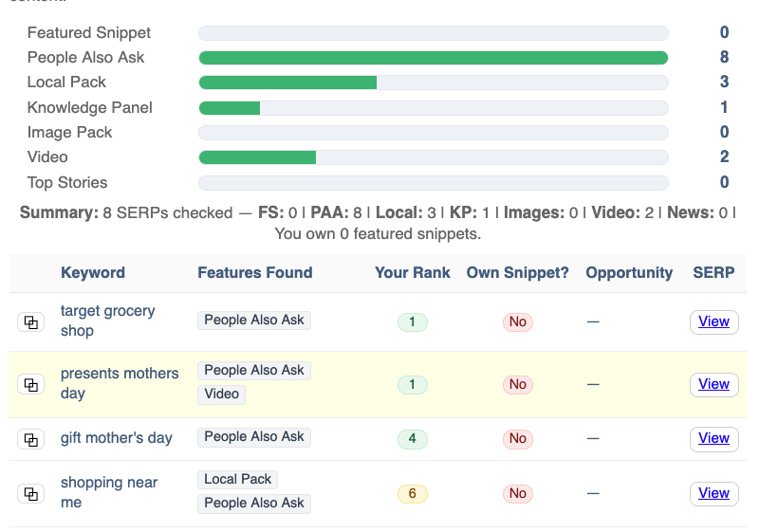Click copy icon beside presents mothers day
This screenshot has width=759, height=532.
point(31,384)
